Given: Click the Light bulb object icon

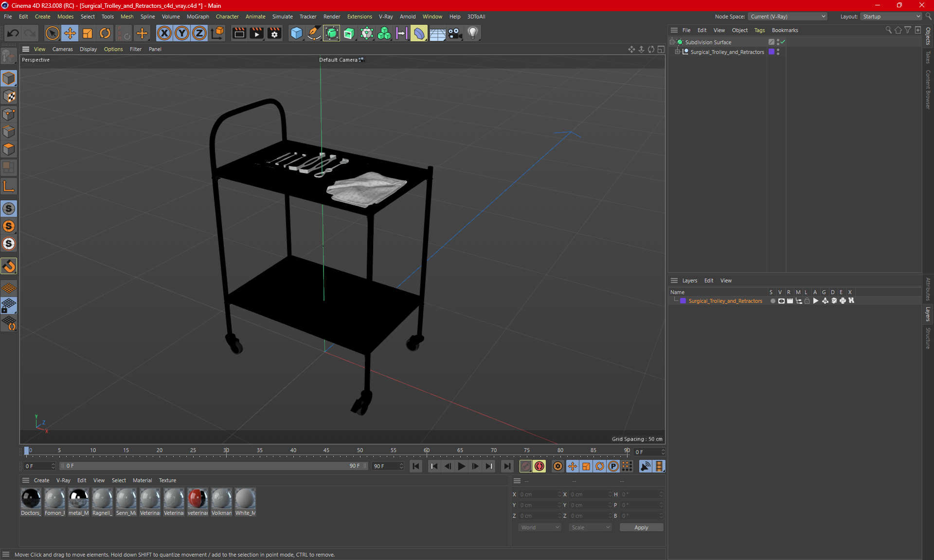Looking at the screenshot, I should pyautogui.click(x=472, y=33).
